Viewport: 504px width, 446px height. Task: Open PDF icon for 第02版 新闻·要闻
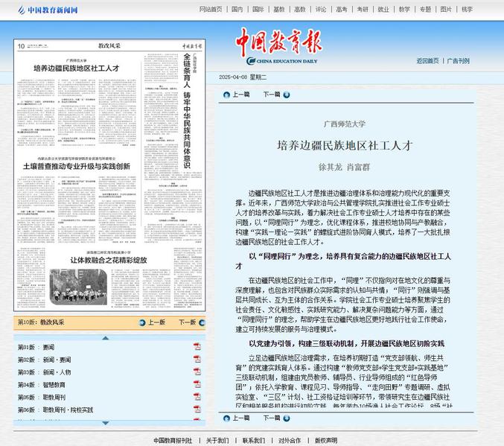click(197, 359)
